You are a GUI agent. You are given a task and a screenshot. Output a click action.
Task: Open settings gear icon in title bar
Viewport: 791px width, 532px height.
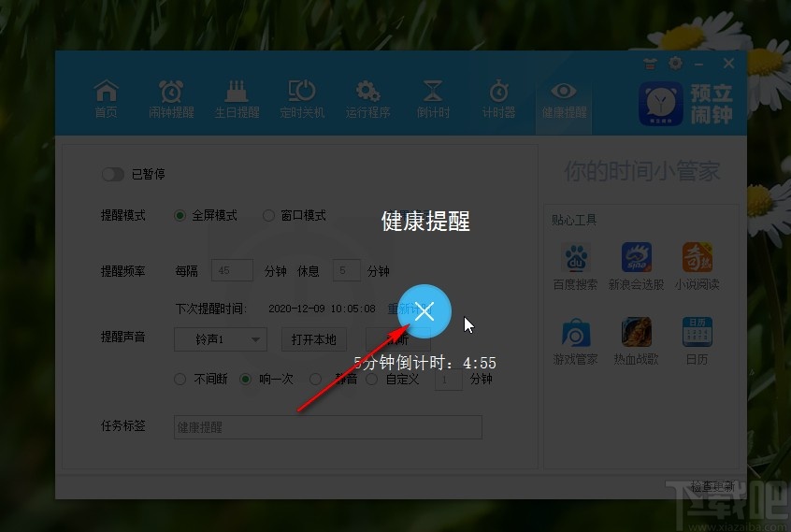coord(675,63)
